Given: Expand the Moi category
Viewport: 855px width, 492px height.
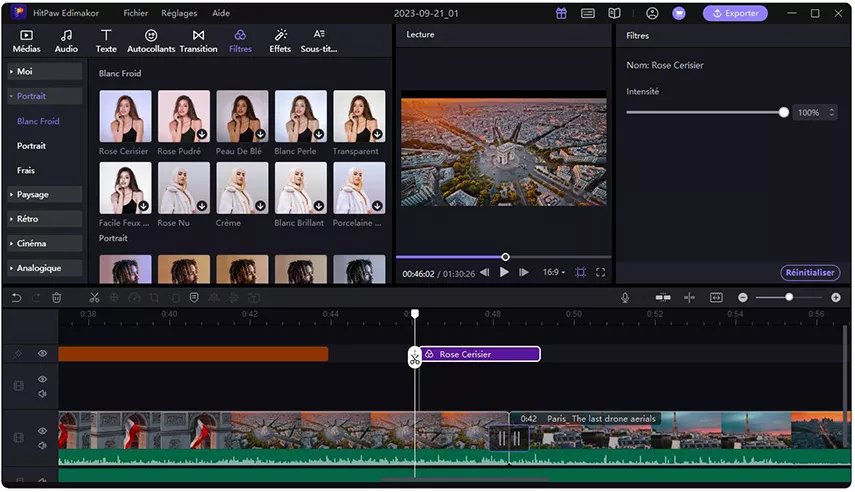Looking at the screenshot, I should (x=45, y=71).
